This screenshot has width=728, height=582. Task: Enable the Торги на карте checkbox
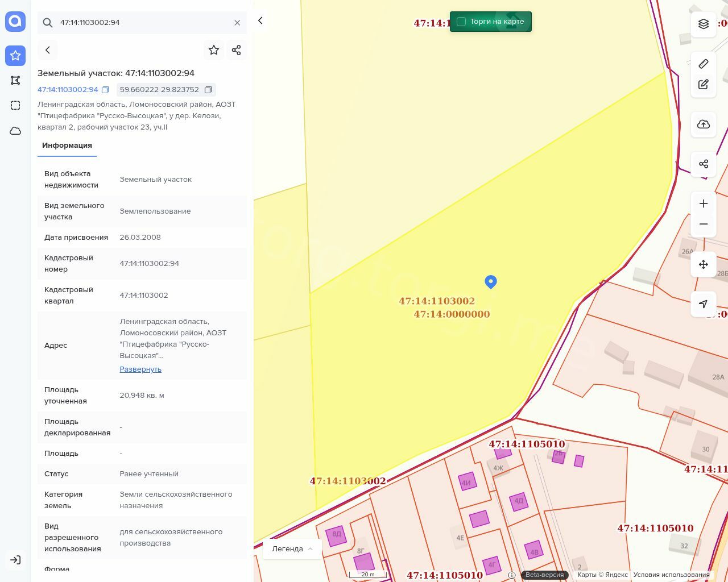coord(461,22)
